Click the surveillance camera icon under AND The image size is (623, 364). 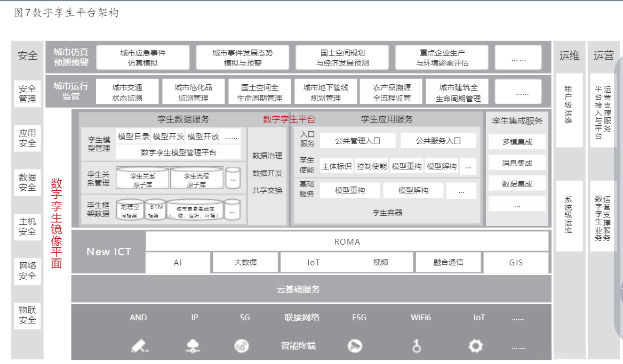tap(139, 346)
